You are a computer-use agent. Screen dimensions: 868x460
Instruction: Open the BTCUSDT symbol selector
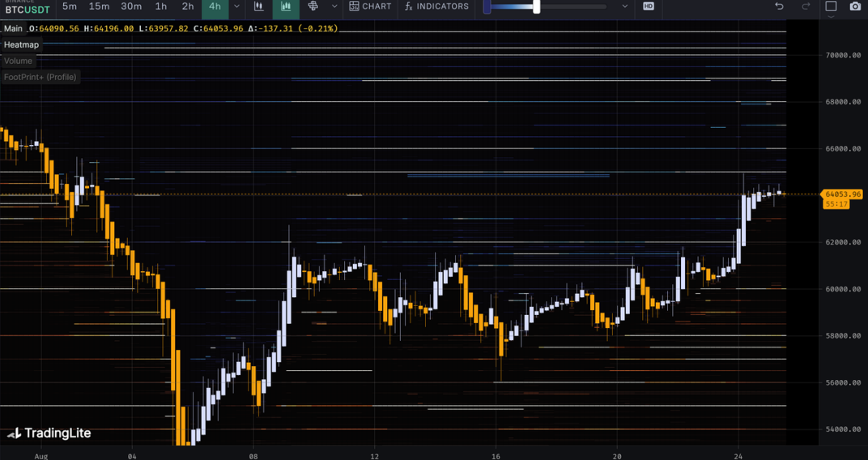click(28, 8)
